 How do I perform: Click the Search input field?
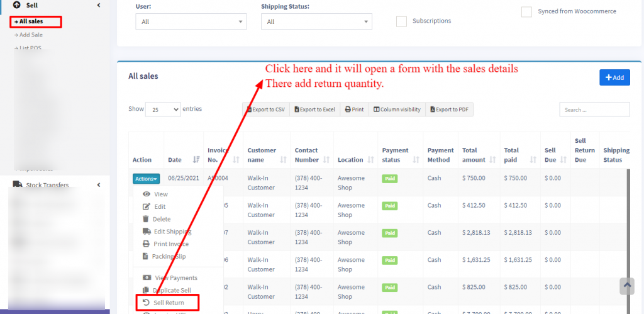click(594, 109)
